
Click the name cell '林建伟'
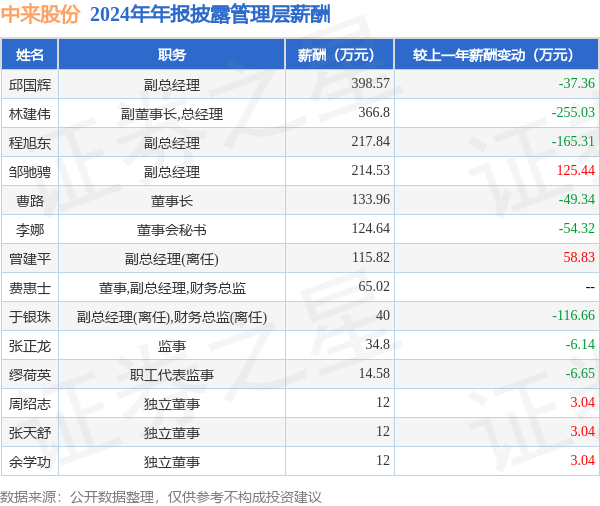pos(29,114)
